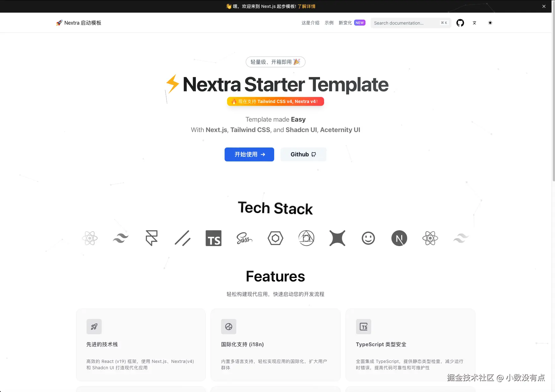Click the TS icon on TypeScript 类型安全 card

(x=364, y=327)
